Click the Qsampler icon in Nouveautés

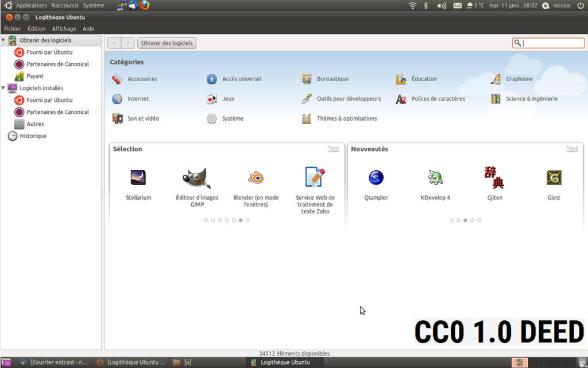[x=376, y=178]
